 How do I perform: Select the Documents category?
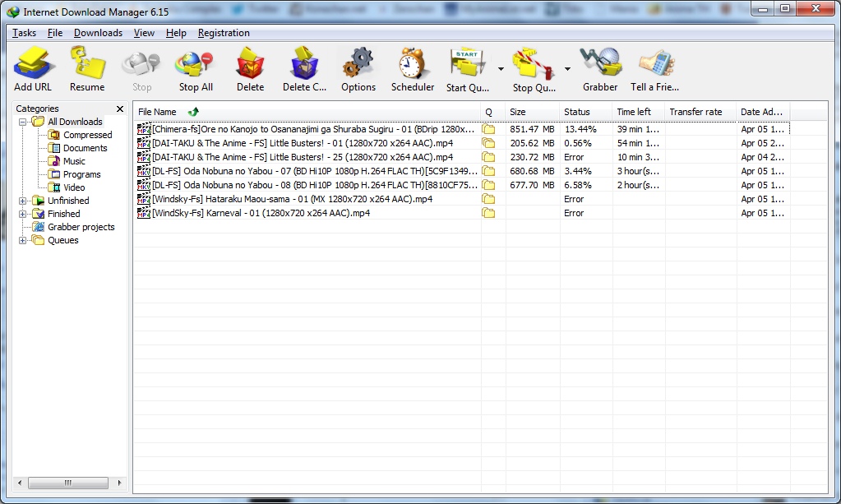85,148
